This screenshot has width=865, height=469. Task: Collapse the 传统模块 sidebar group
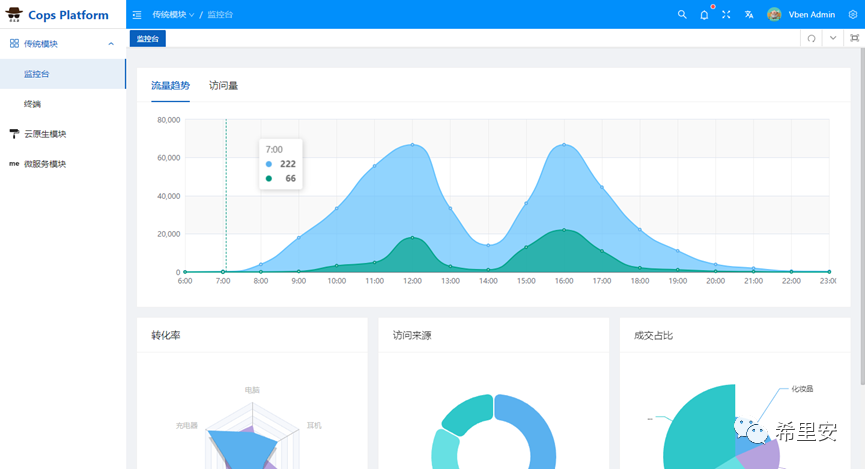coord(63,44)
